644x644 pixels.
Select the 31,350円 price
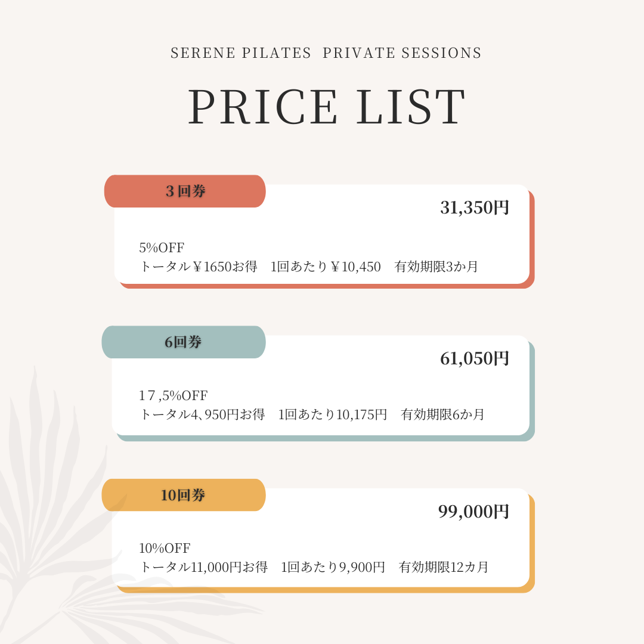(475, 208)
